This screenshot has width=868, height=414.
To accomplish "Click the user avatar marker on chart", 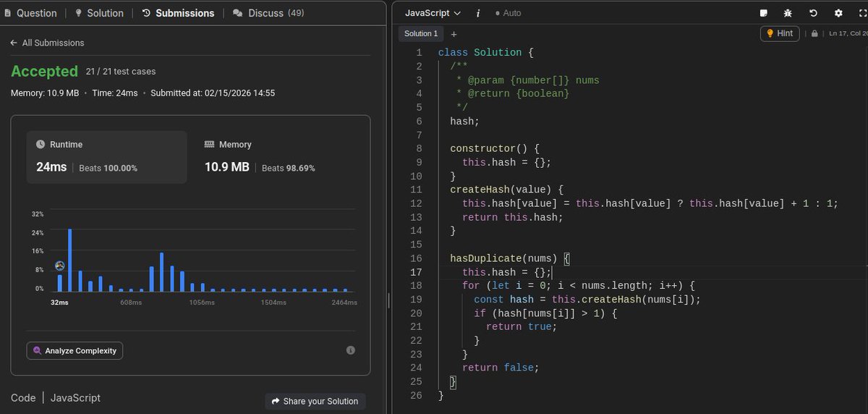I will 60,266.
